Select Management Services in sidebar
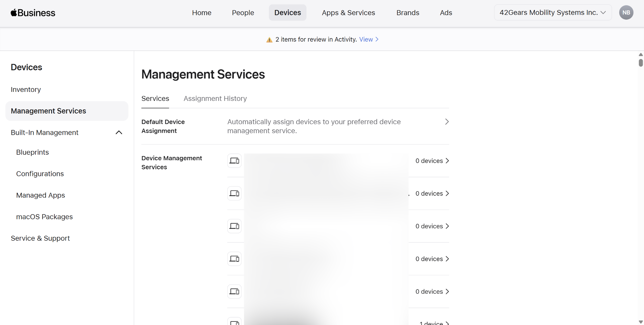Viewport: 644px width, 325px height. [67, 111]
